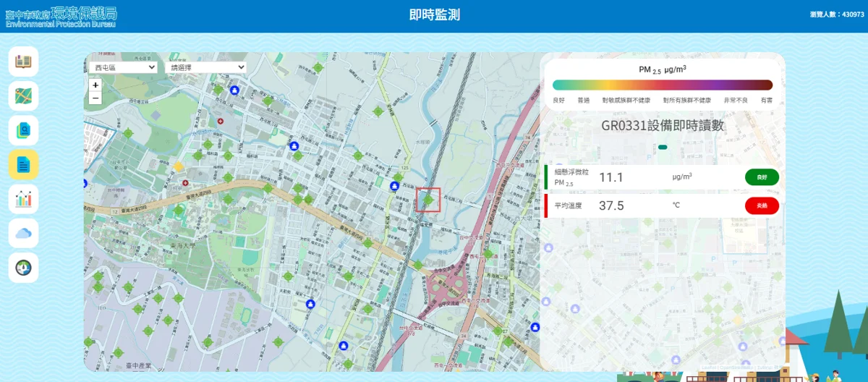
Task: Click the 普通 legend label
Action: click(x=583, y=101)
